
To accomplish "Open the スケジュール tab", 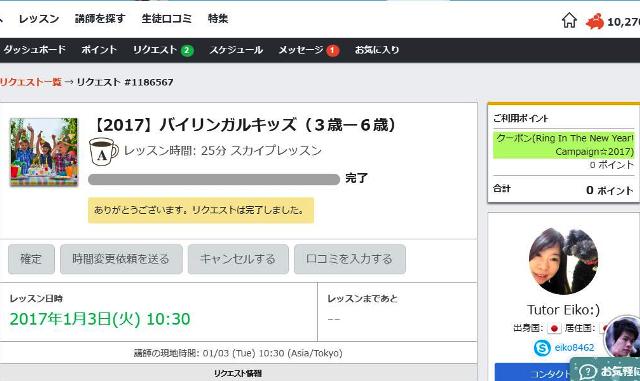I will click(236, 50).
